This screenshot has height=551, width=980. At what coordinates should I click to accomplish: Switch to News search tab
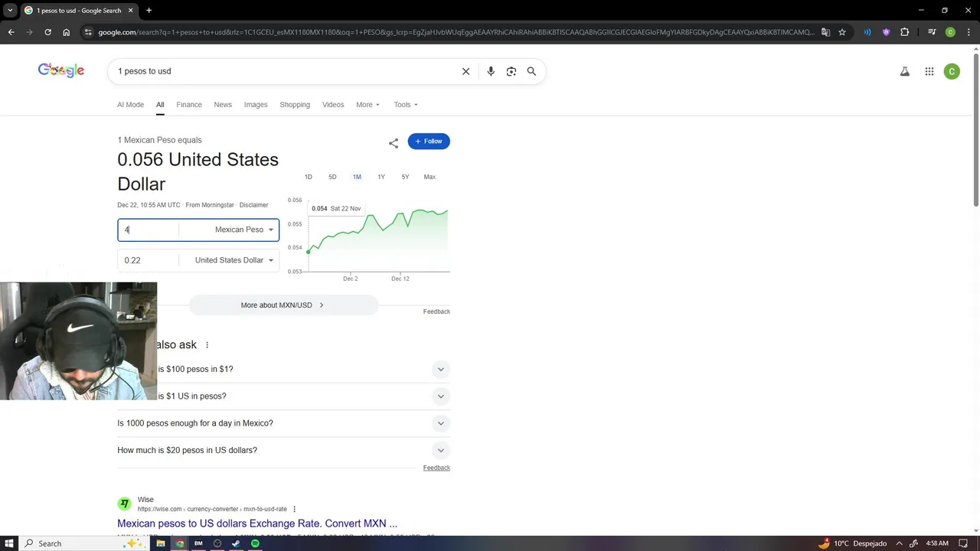tap(223, 105)
